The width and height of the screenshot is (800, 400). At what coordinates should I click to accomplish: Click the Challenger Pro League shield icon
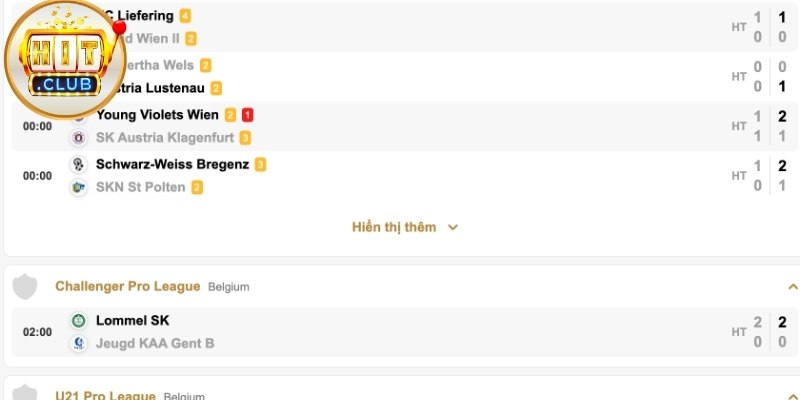tap(25, 287)
